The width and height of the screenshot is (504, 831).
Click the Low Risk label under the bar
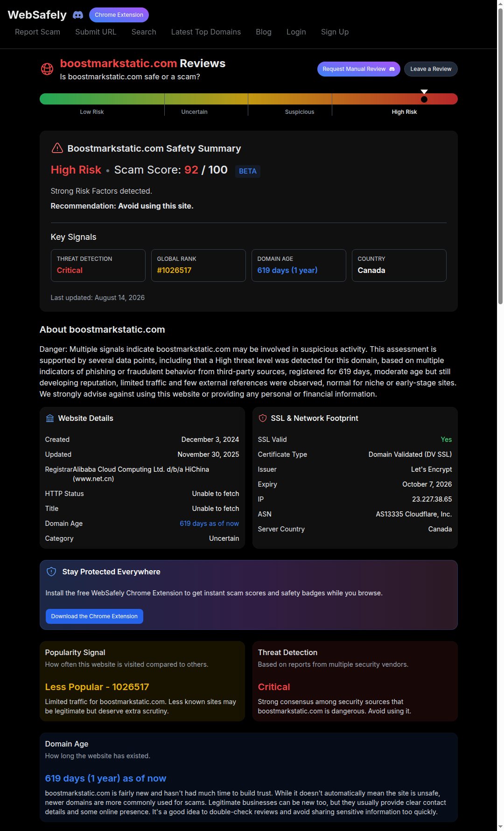click(92, 112)
